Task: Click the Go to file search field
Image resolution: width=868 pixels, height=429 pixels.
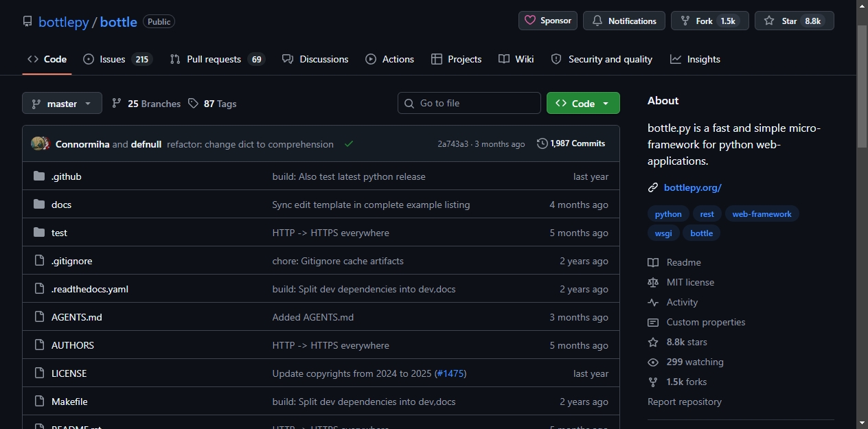Action: click(x=469, y=103)
